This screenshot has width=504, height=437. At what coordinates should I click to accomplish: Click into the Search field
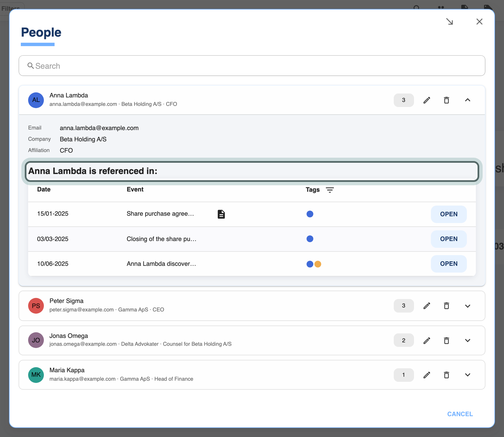pyautogui.click(x=252, y=66)
